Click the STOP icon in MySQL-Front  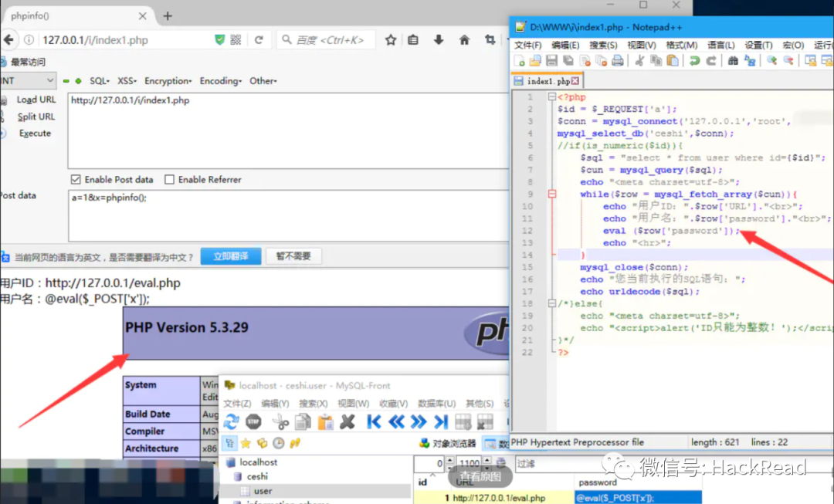(x=254, y=421)
